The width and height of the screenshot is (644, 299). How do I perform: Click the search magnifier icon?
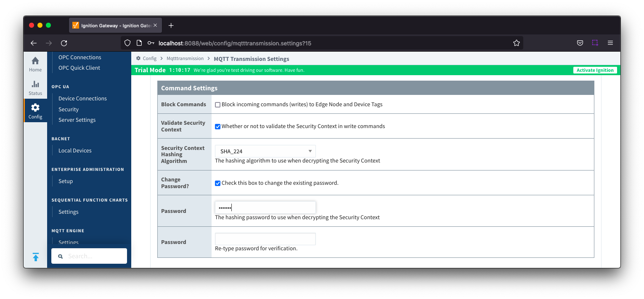pyautogui.click(x=61, y=256)
